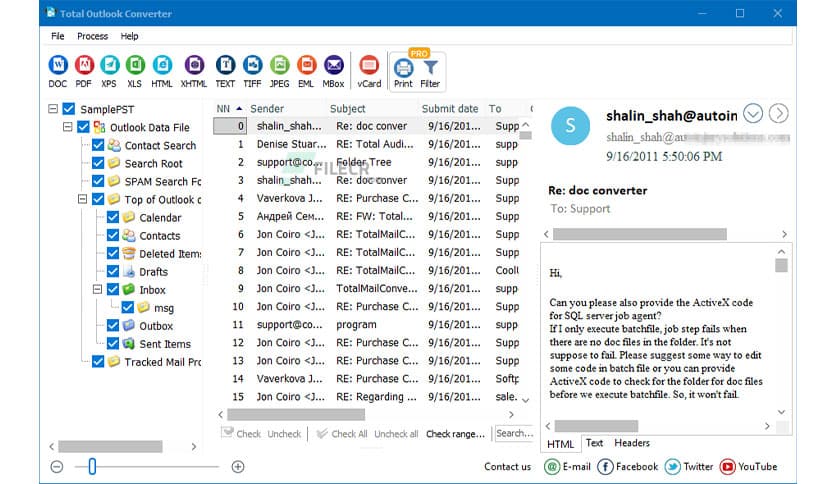
Task: Click Check range... button
Action: coord(455,434)
